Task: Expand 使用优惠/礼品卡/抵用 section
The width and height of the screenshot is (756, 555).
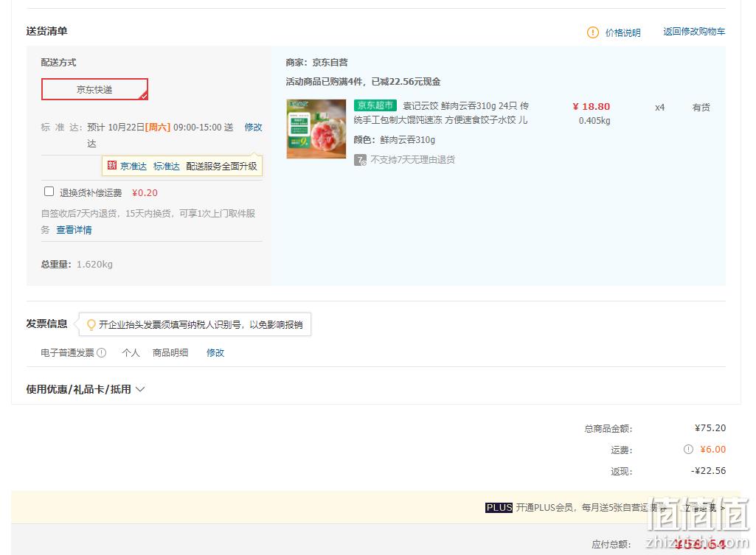Action: [x=86, y=389]
